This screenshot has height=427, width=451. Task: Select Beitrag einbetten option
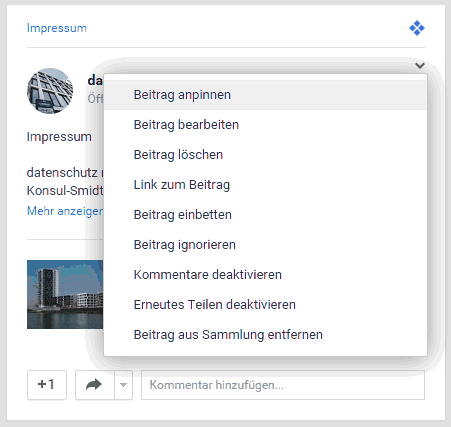(x=265, y=215)
